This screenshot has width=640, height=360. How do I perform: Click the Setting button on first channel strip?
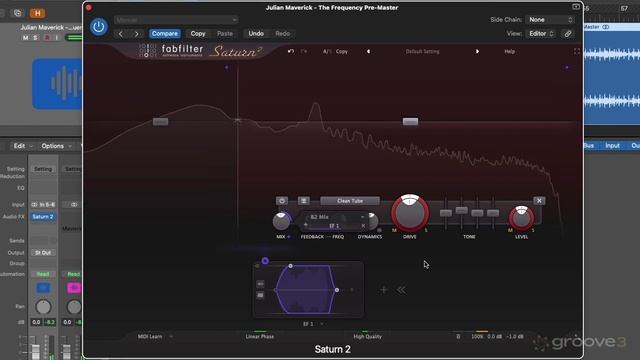(x=43, y=169)
